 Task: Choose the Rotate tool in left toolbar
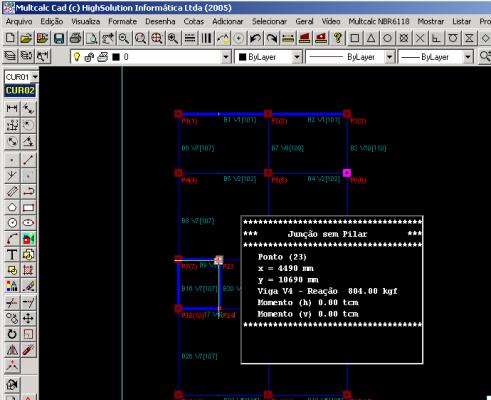pyautogui.click(x=12, y=334)
